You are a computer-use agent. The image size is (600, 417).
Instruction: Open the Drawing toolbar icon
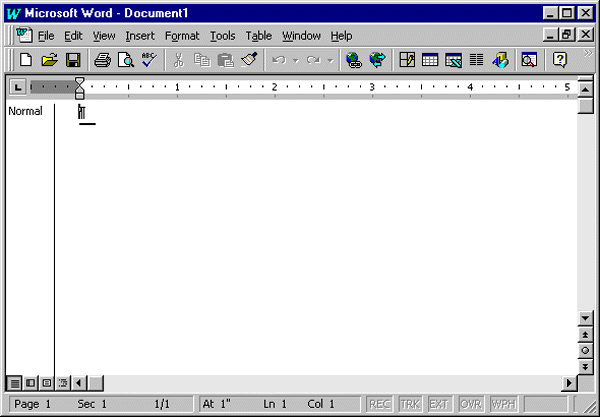point(500,60)
